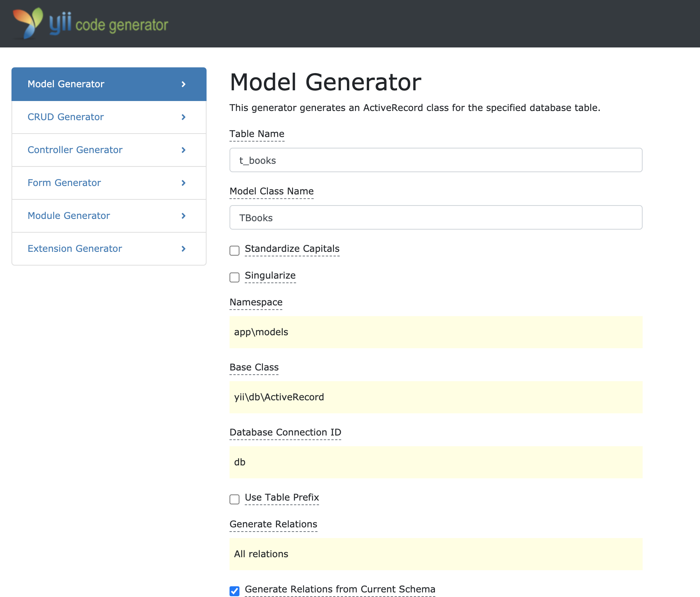
Task: Open the Generate Relations All relations field
Action: coord(436,554)
